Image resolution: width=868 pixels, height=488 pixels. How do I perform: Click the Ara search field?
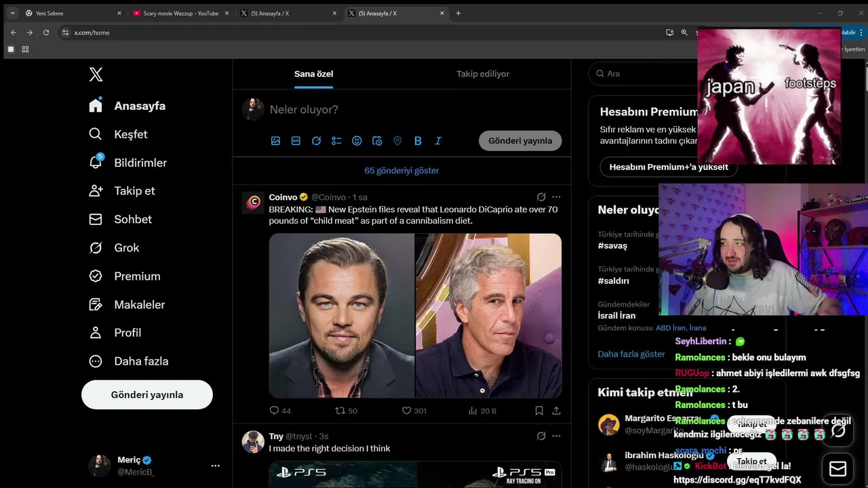coord(644,73)
